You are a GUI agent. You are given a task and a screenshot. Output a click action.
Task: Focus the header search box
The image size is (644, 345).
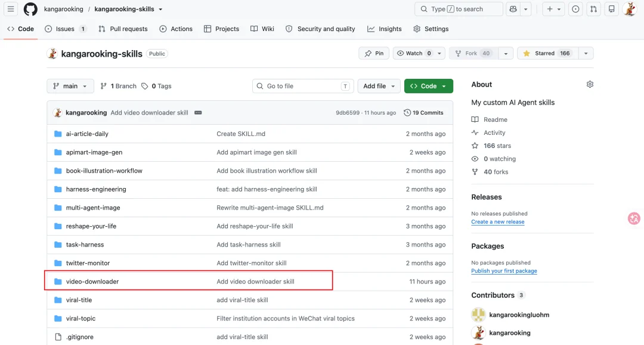pyautogui.click(x=459, y=9)
